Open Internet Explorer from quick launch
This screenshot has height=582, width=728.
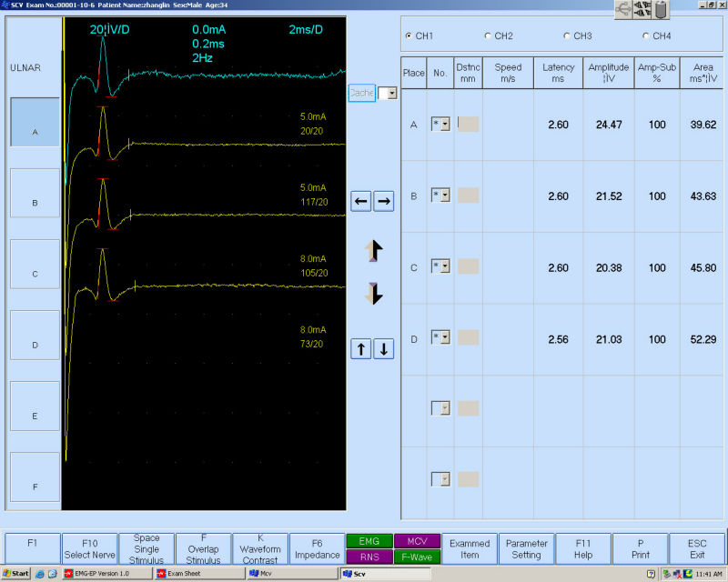(40, 574)
